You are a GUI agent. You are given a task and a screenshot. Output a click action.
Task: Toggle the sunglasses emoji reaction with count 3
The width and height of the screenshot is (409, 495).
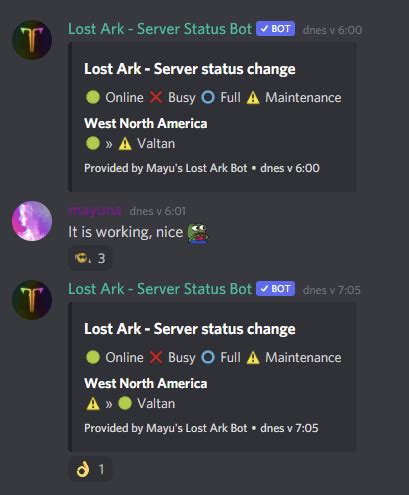tap(90, 258)
